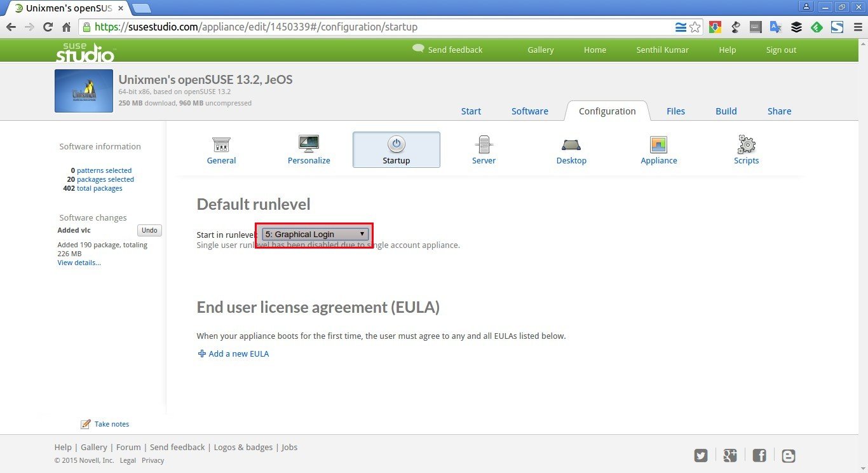Open the Senthil Kumar account link

click(x=663, y=50)
